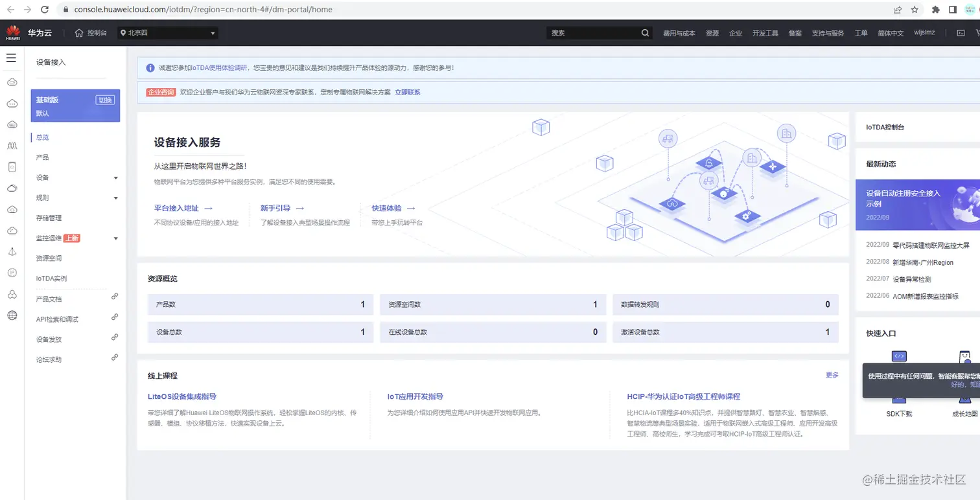Open the 新手引导 link

pos(282,208)
